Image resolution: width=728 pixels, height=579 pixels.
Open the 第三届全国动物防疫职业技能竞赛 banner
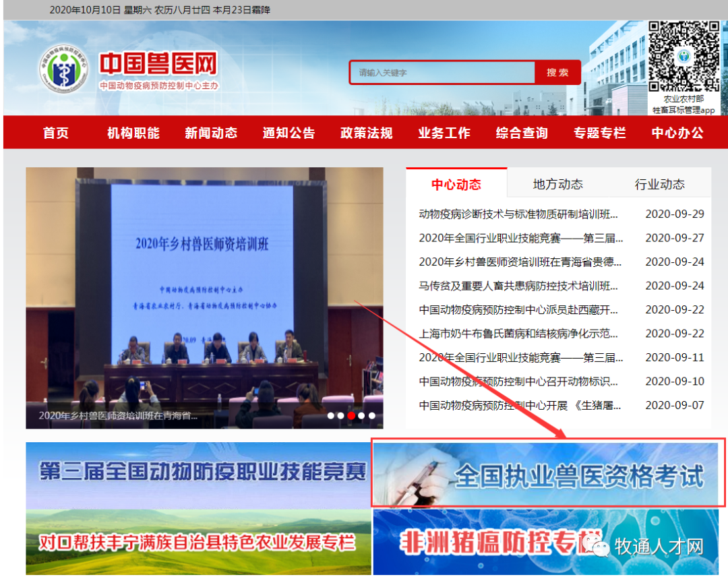point(199,475)
